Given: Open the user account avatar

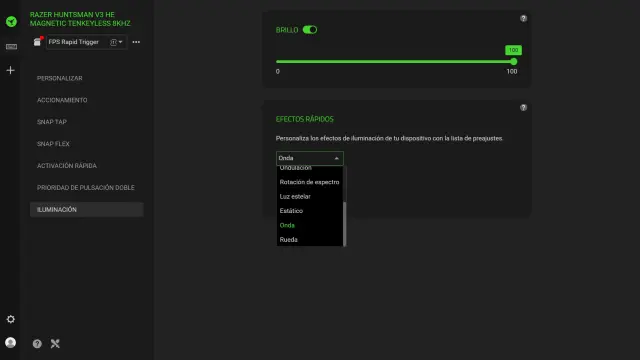Looking at the screenshot, I should coord(11,342).
